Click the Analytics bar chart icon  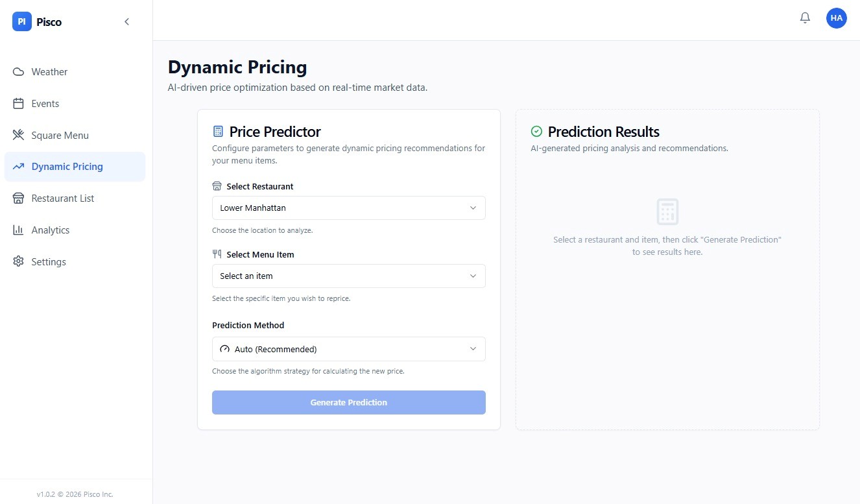pos(18,230)
